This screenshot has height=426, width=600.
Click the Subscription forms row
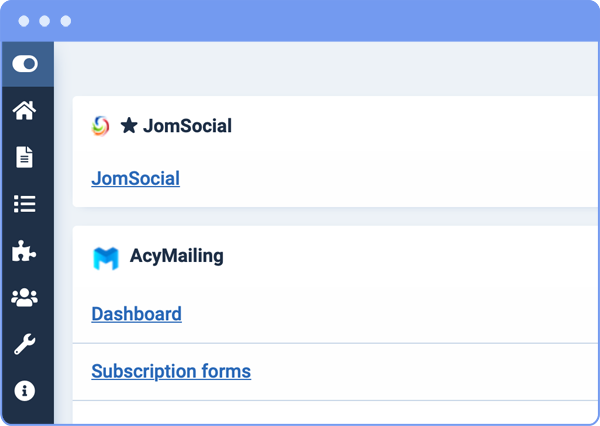[x=335, y=372]
